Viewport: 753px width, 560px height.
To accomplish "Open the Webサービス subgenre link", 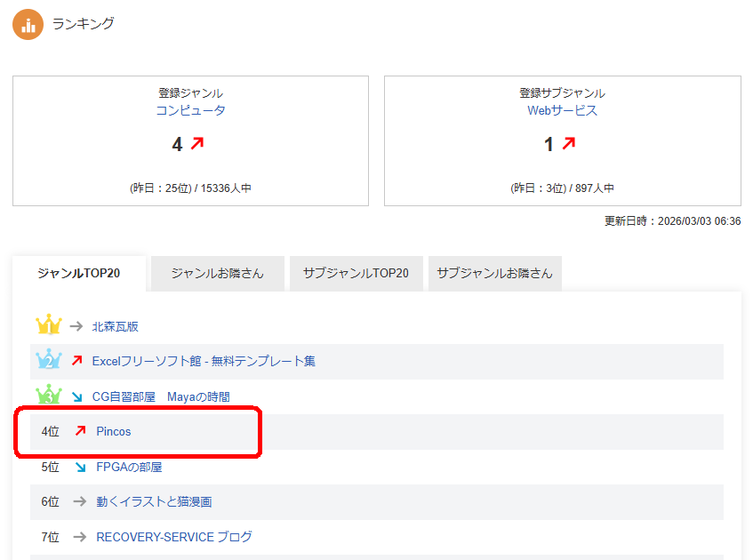I will click(563, 110).
